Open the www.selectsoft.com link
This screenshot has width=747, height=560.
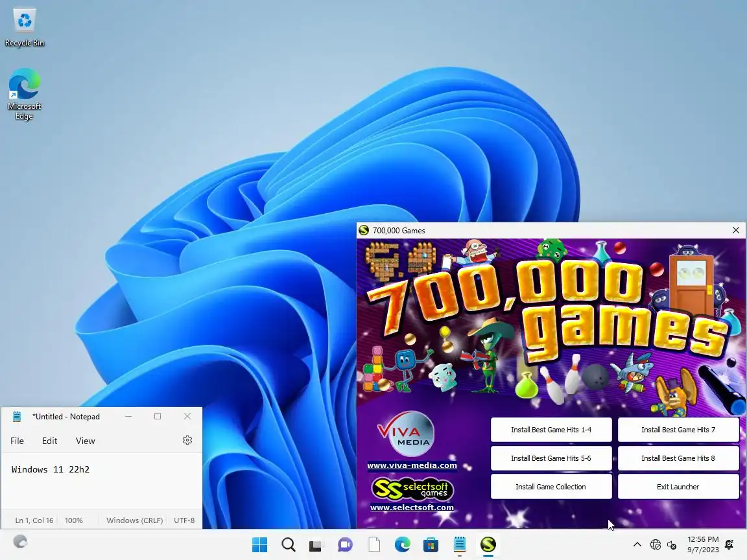[x=412, y=507]
